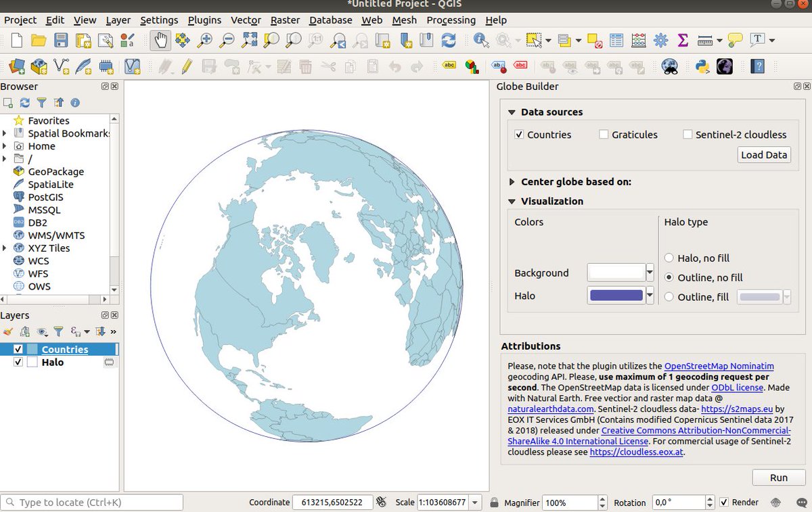Open the https://cloudless.eox.at link
The height and width of the screenshot is (512, 812).
pyautogui.click(x=637, y=452)
